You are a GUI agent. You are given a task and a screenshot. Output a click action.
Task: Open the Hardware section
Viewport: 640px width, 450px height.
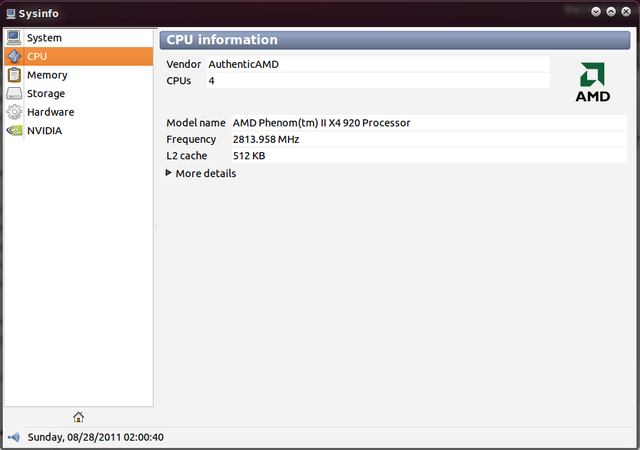(x=51, y=112)
